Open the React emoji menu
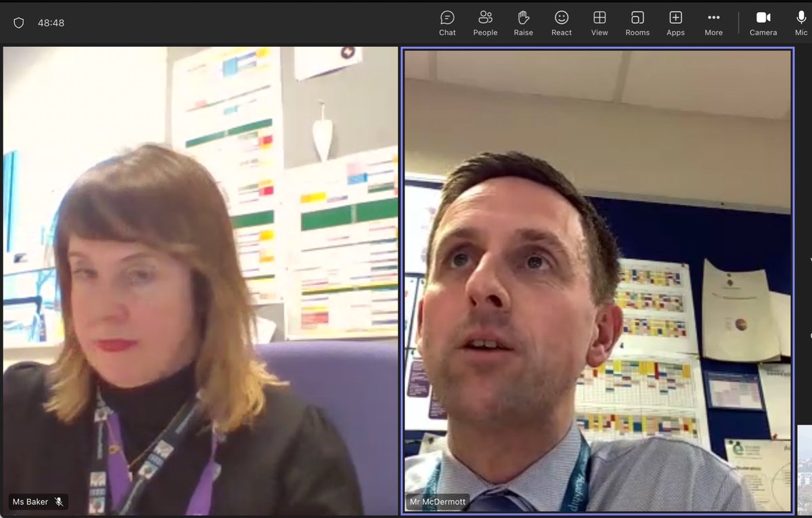 (x=561, y=23)
